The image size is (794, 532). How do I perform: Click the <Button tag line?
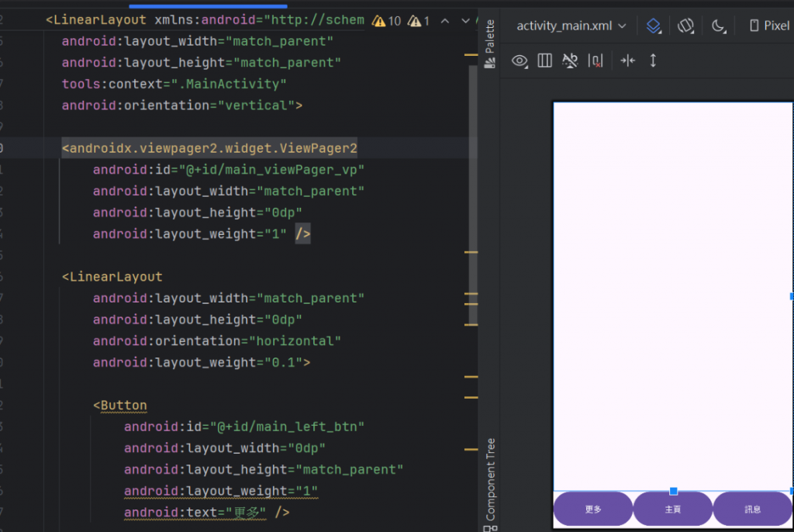(120, 406)
